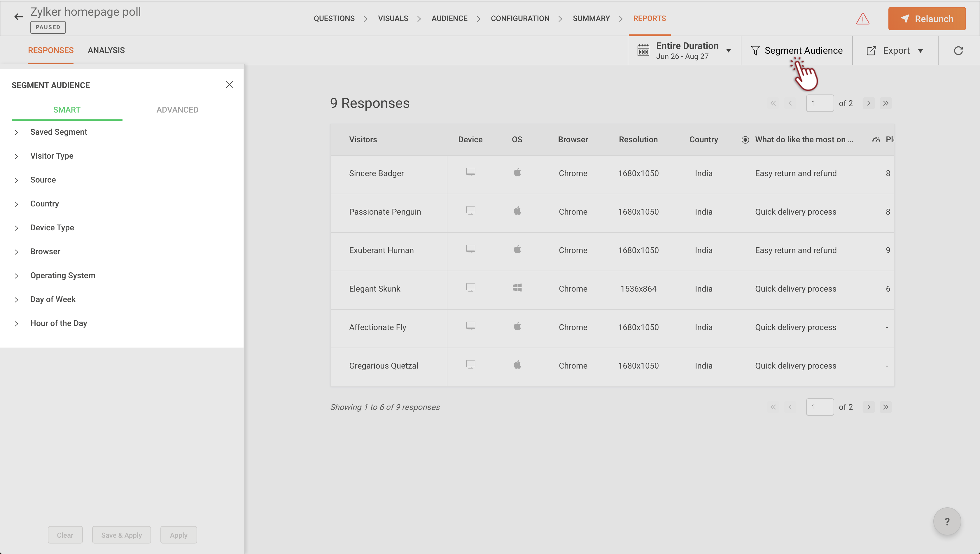980x554 pixels.
Task: Click the red warning triangle icon
Action: 862,19
